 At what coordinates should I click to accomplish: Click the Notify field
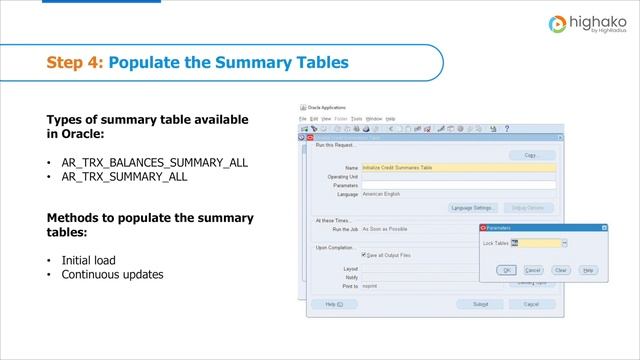pos(420,278)
